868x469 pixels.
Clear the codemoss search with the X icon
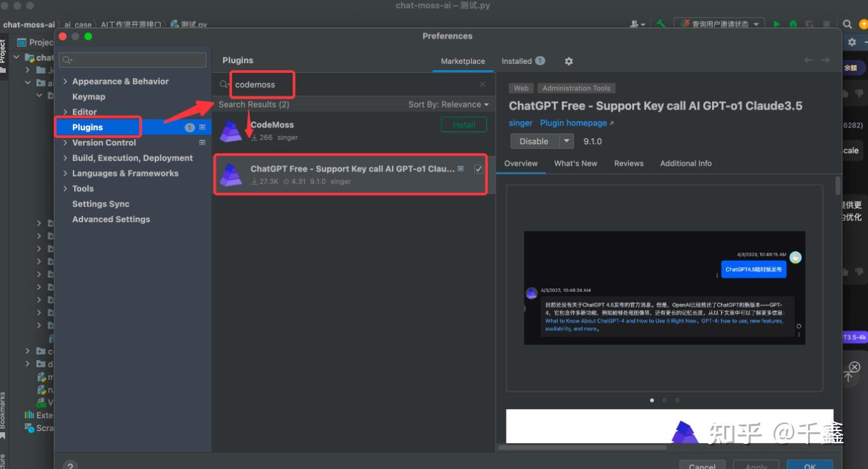click(x=482, y=84)
